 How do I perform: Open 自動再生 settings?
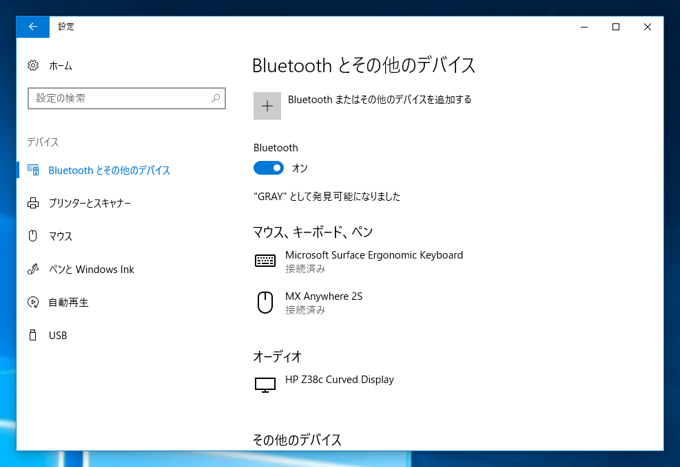[69, 302]
